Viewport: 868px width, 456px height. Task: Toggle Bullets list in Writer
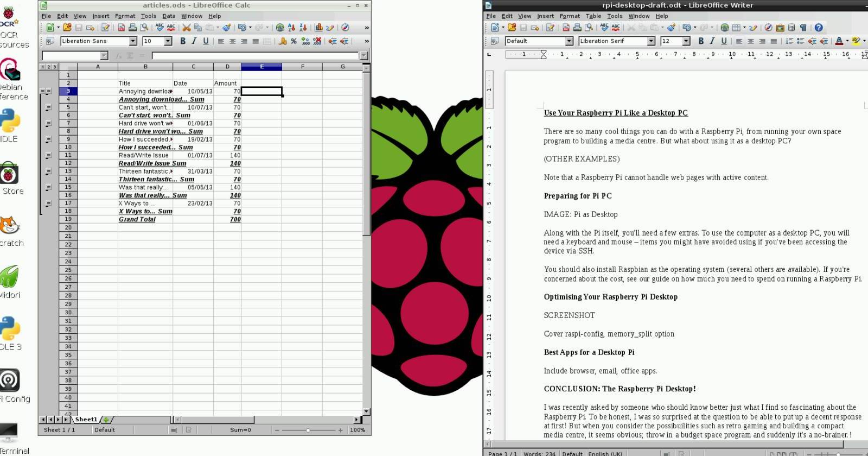[801, 41]
